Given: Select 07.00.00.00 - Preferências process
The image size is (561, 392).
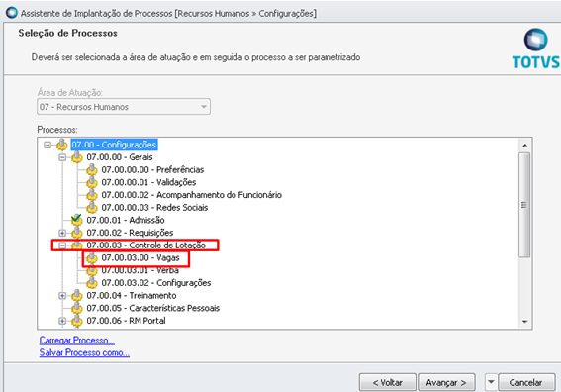Looking at the screenshot, I should [x=152, y=169].
